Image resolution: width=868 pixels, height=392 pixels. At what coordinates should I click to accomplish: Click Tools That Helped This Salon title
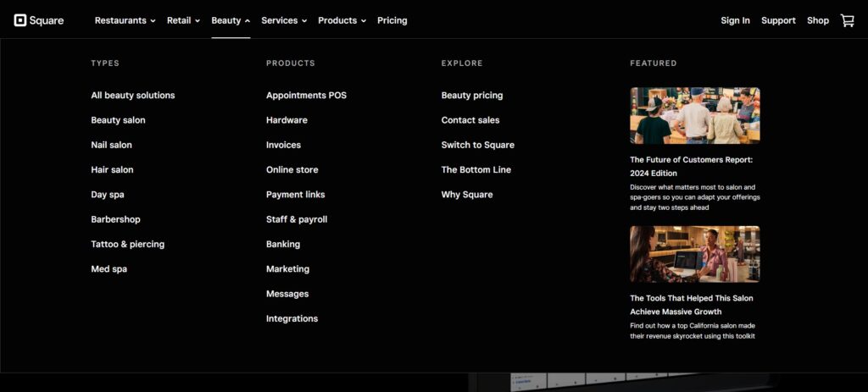[692, 305]
